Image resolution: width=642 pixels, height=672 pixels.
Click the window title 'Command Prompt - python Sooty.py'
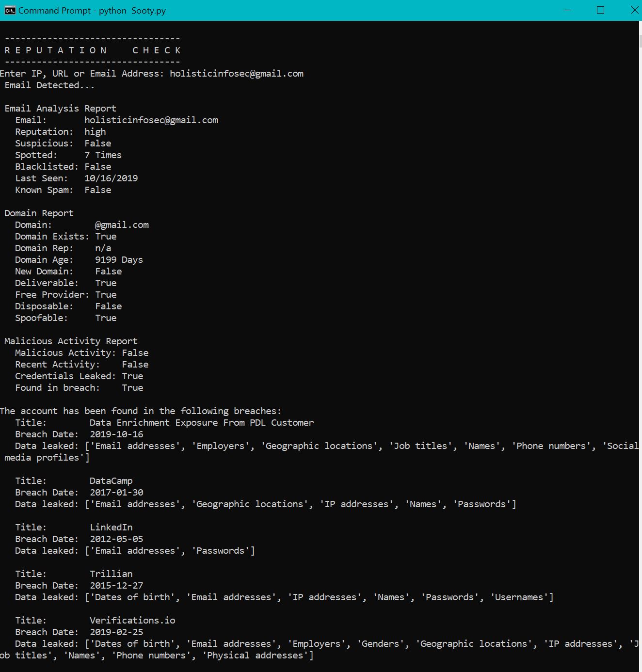click(92, 11)
